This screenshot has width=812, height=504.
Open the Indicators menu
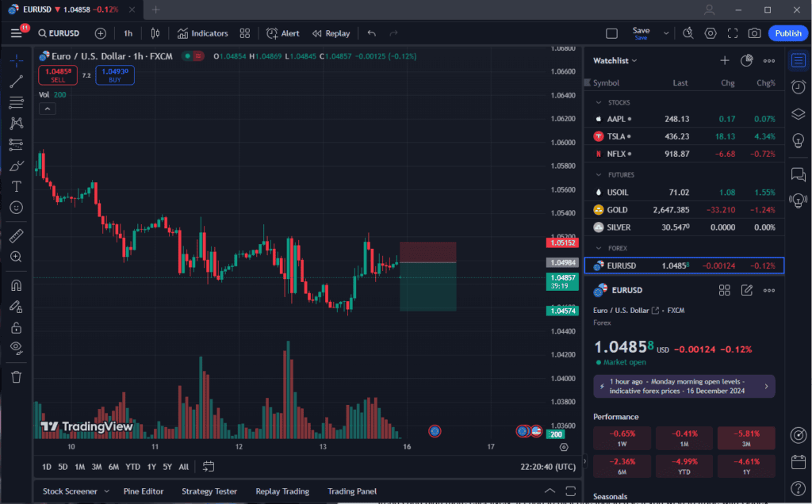[202, 33]
